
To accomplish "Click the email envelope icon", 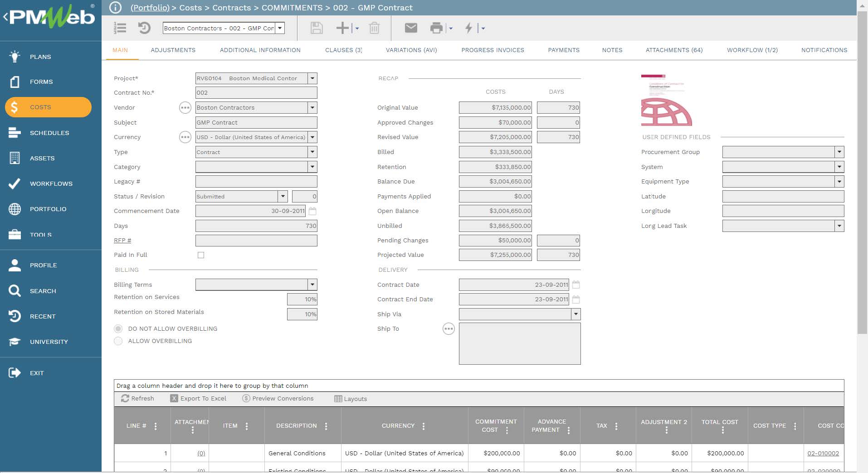I will click(x=410, y=28).
